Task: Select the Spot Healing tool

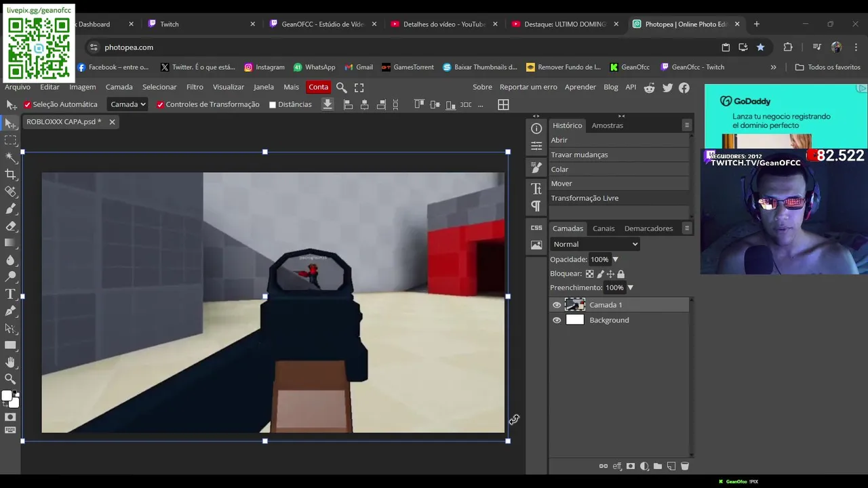Action: [x=10, y=192]
